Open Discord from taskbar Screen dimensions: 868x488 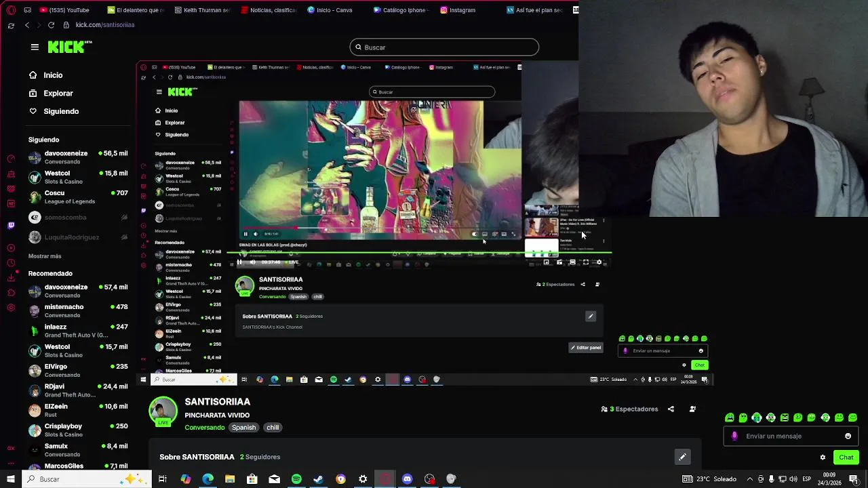click(407, 479)
